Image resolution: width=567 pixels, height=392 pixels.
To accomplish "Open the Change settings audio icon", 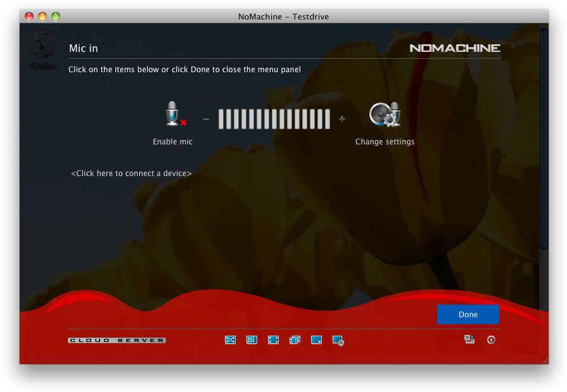I will 385,115.
